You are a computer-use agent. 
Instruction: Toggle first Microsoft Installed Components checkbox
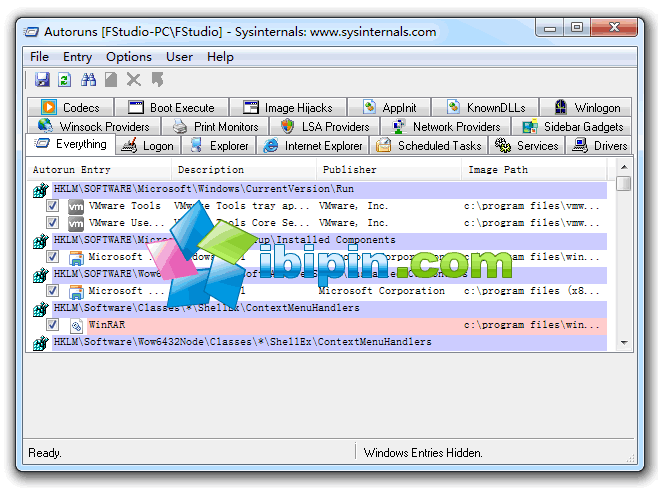point(52,256)
